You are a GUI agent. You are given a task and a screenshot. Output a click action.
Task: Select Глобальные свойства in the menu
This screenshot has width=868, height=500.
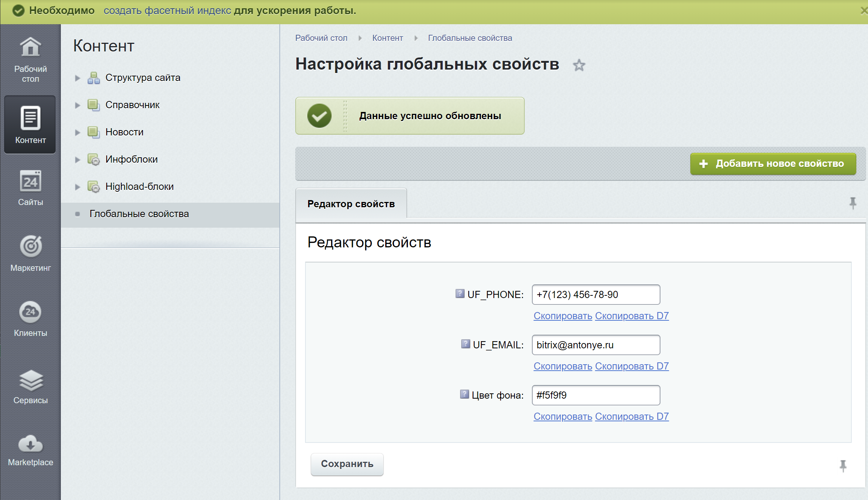pyautogui.click(x=139, y=214)
